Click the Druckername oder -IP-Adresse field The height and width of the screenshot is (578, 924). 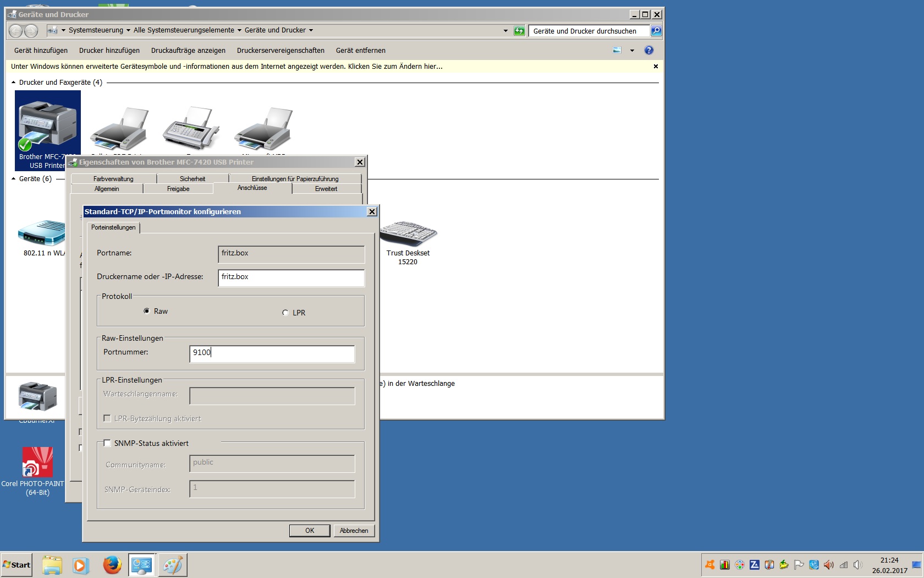[x=291, y=278]
